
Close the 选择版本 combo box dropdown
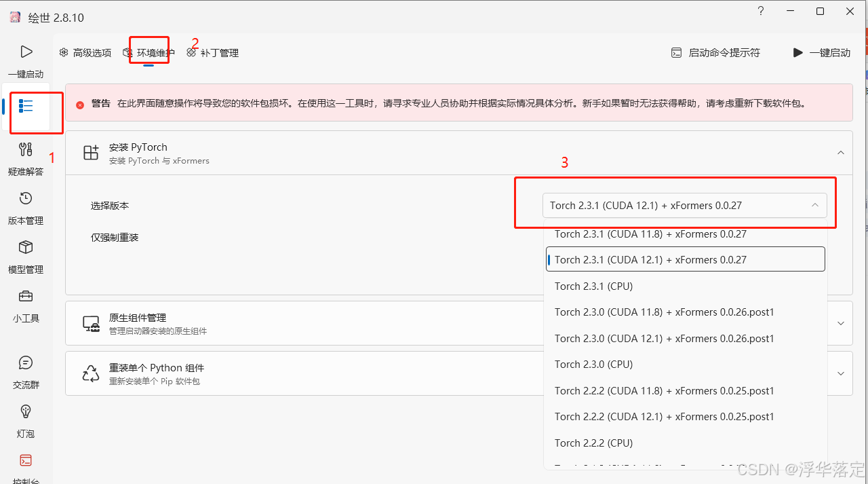point(685,205)
